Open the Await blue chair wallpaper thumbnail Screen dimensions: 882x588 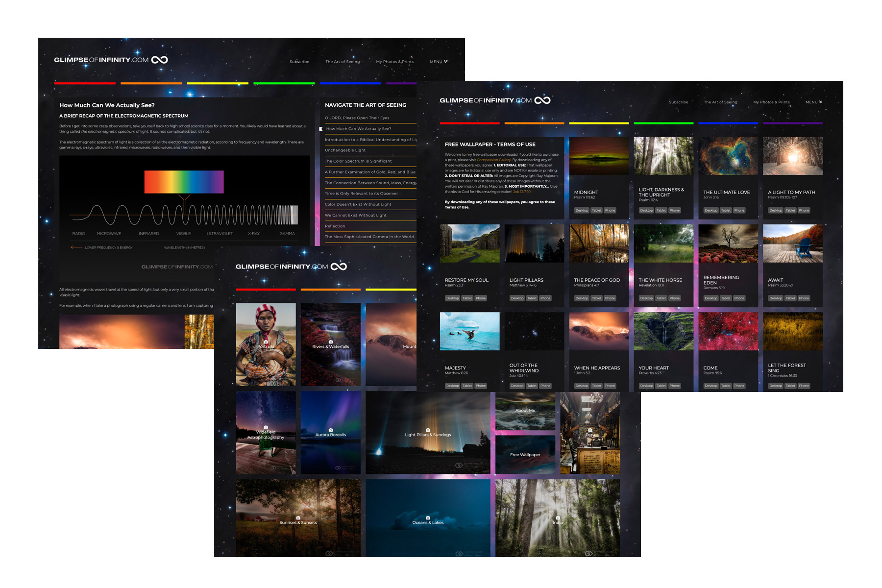point(793,244)
